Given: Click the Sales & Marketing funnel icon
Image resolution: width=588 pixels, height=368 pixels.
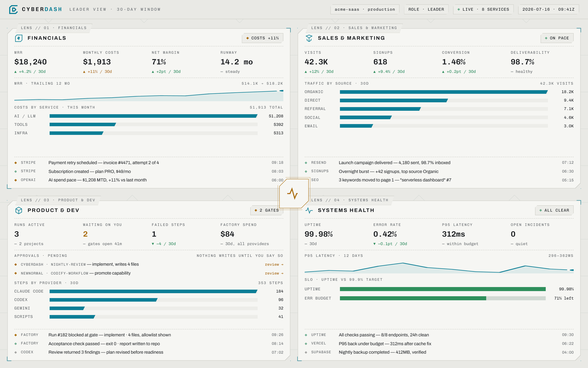Looking at the screenshot, I should click(309, 38).
